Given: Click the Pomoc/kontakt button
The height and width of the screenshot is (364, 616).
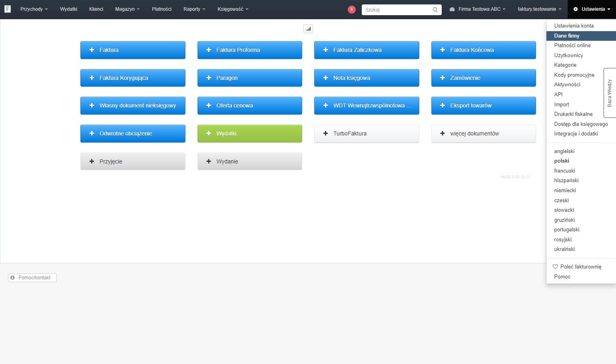Looking at the screenshot, I should (32, 278).
